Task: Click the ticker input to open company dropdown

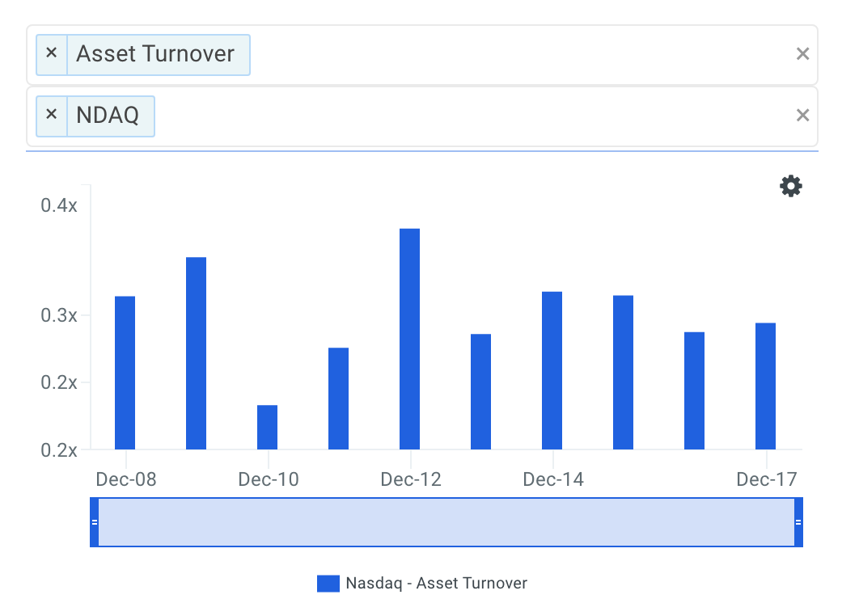Action: pyautogui.click(x=485, y=115)
